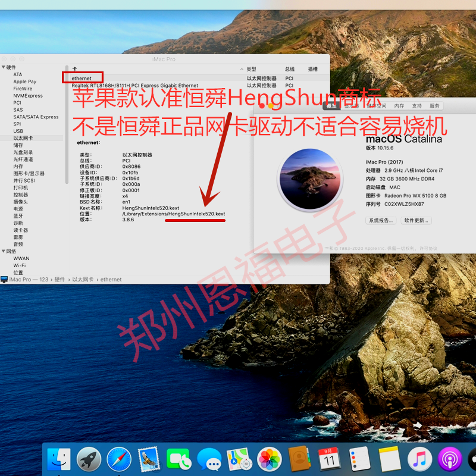
Task: Select 蓝牙 in sidebar
Action: tap(18, 216)
